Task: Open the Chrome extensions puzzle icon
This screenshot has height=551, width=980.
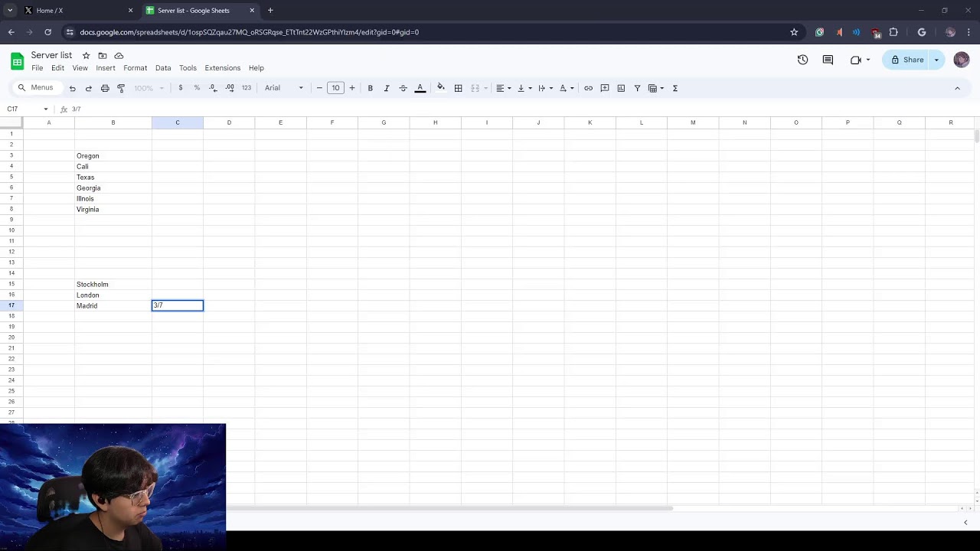Action: click(x=893, y=32)
